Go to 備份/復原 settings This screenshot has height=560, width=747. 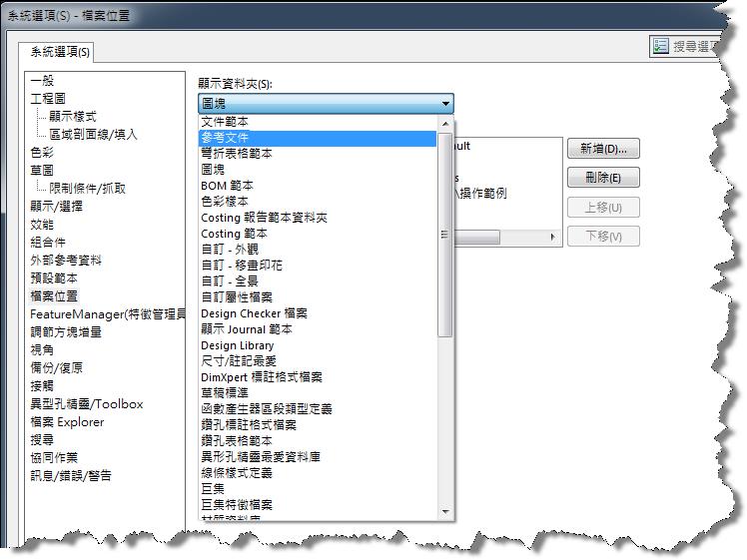coord(56,368)
